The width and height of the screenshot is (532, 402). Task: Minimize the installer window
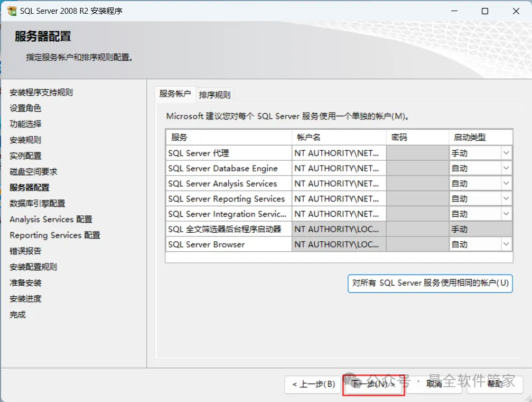tap(454, 11)
